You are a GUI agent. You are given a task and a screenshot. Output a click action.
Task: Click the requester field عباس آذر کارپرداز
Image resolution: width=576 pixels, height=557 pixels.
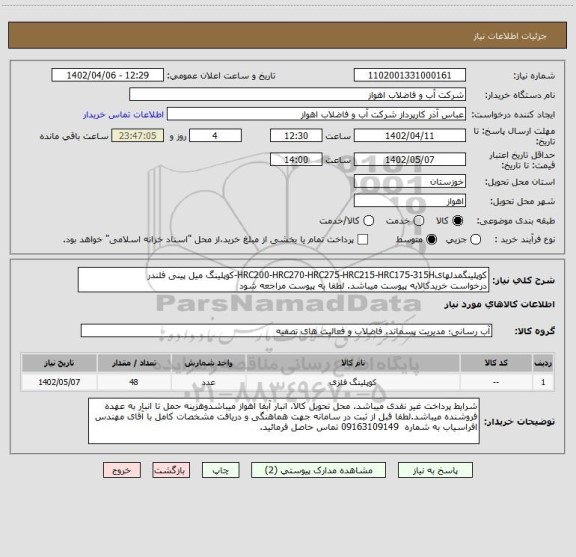point(316,114)
